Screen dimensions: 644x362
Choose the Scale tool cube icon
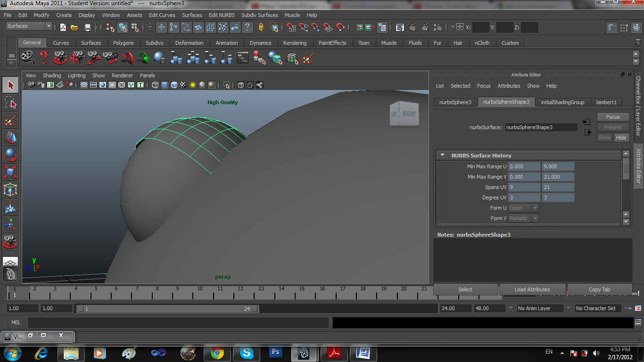(x=10, y=172)
